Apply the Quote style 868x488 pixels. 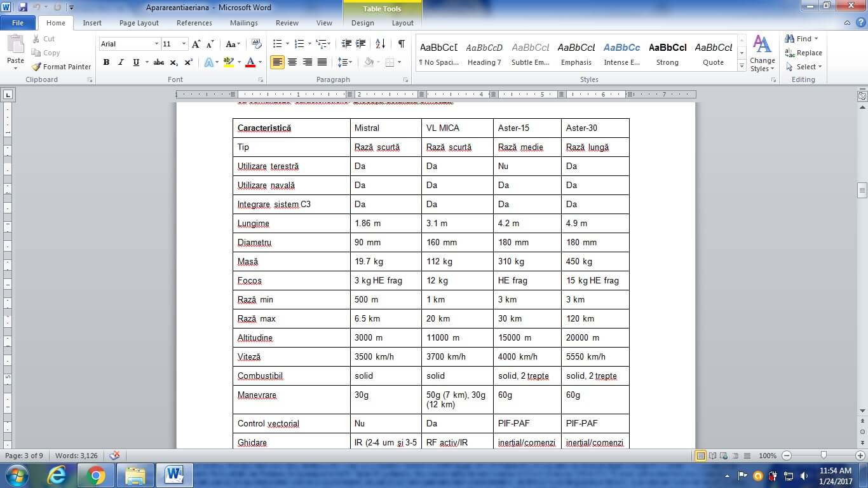tap(713, 53)
